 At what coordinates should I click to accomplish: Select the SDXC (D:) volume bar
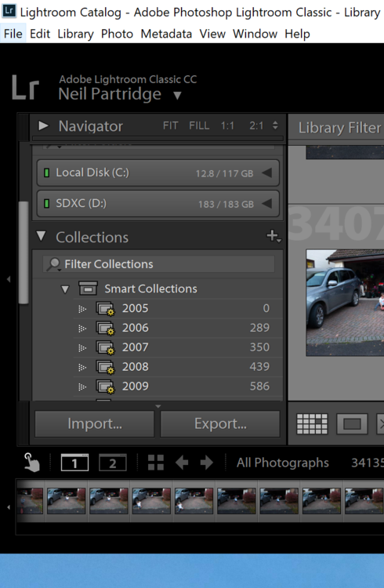click(x=158, y=204)
